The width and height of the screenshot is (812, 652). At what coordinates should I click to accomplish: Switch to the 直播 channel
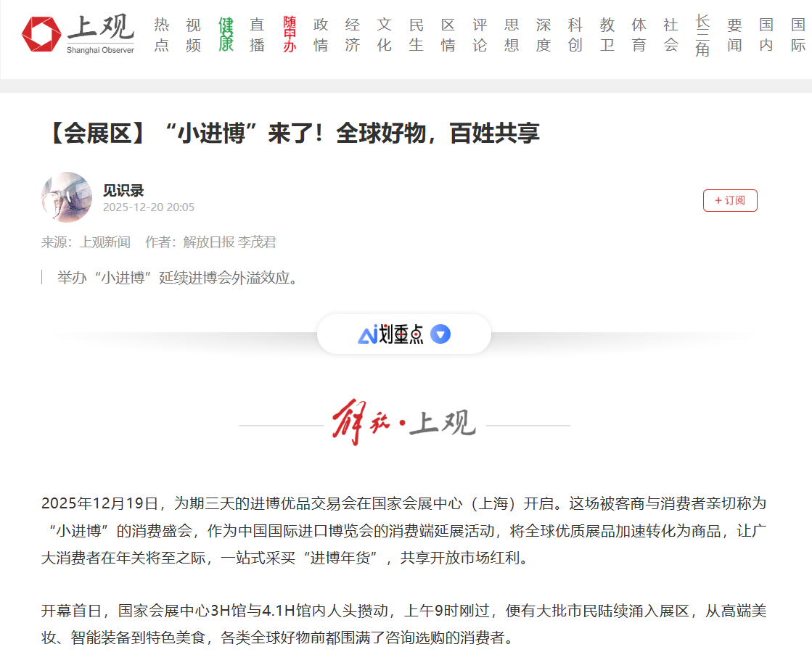click(x=257, y=35)
